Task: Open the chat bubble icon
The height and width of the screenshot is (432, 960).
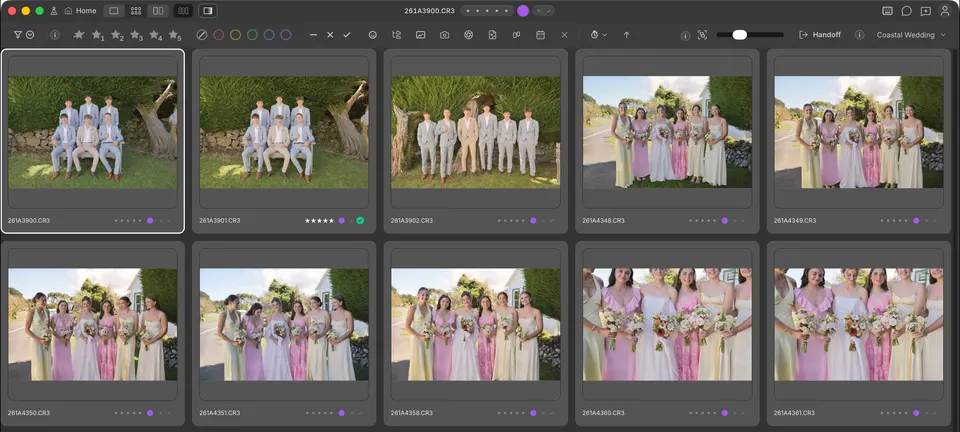Action: point(907,10)
